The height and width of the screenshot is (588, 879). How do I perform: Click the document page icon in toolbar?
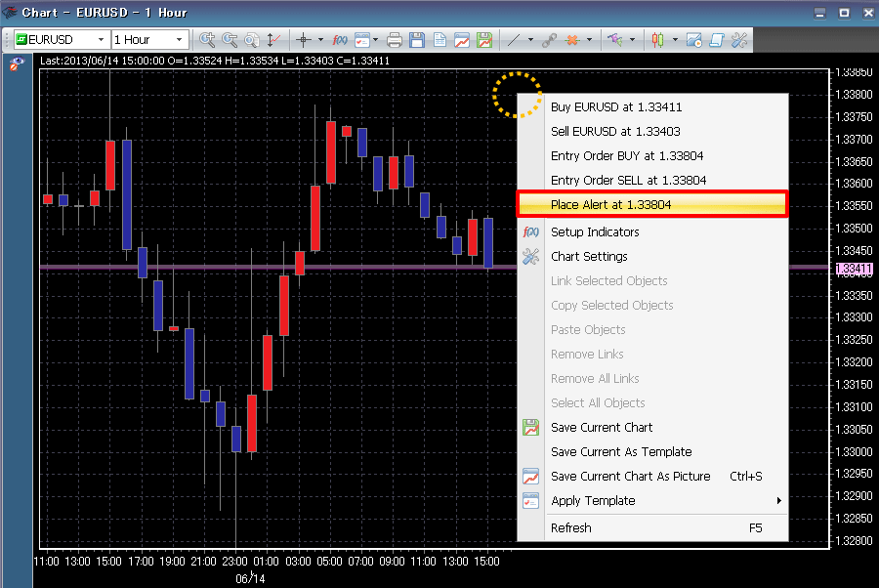[439, 40]
